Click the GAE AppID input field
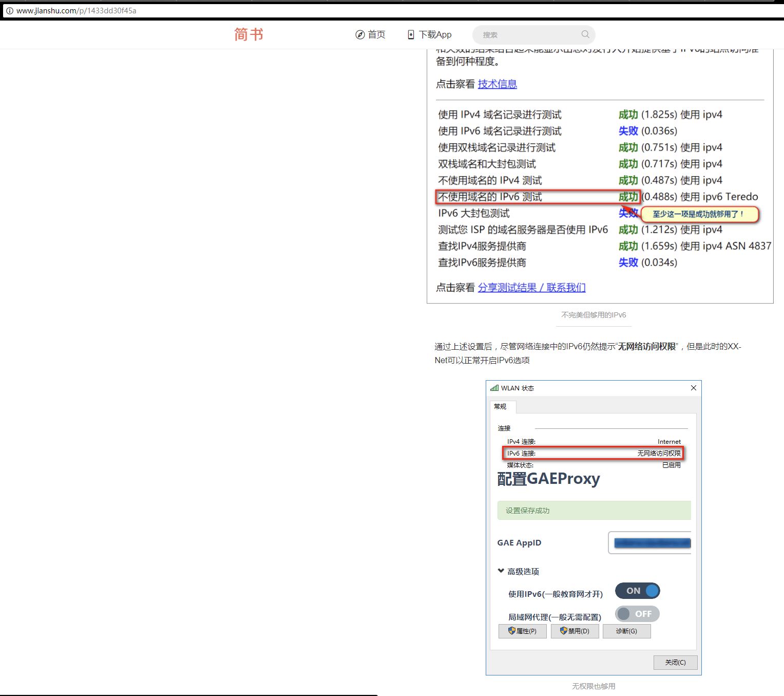Screen dimensions: 784x696 click(649, 542)
